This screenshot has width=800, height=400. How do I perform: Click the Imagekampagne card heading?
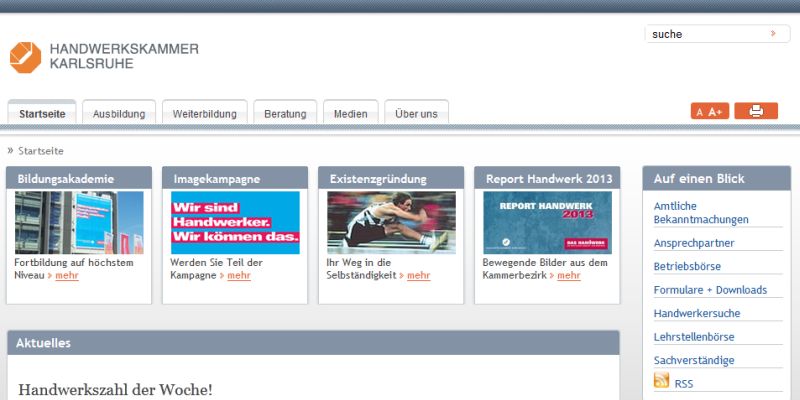(217, 179)
